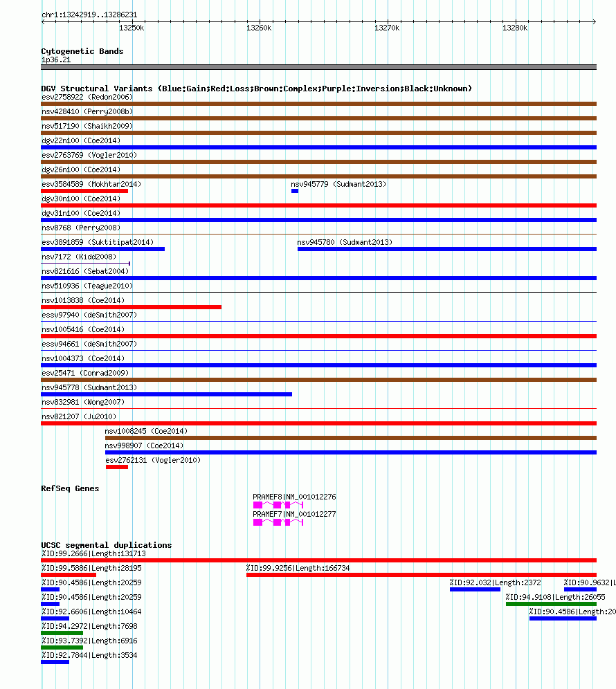This screenshot has width=616, height=689.
Task: Open variant label essv97940 (deSmith2007)
Action: tap(89, 315)
